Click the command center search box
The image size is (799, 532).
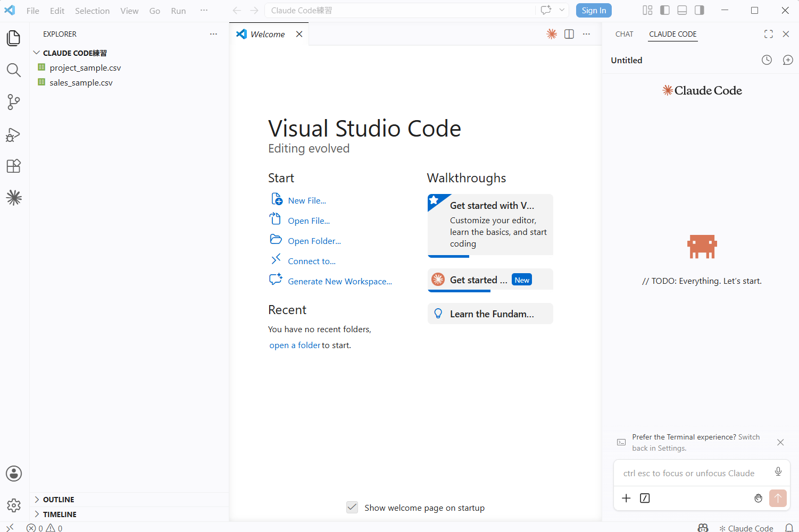coord(400,10)
